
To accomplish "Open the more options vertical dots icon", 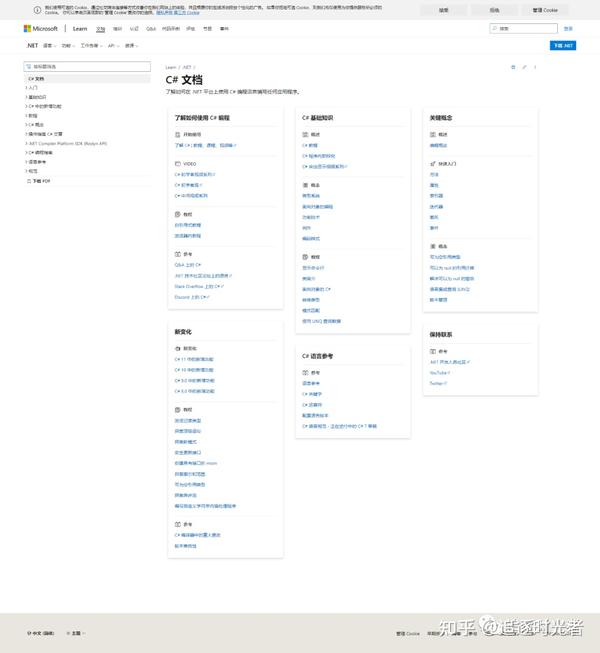I will pos(535,67).
